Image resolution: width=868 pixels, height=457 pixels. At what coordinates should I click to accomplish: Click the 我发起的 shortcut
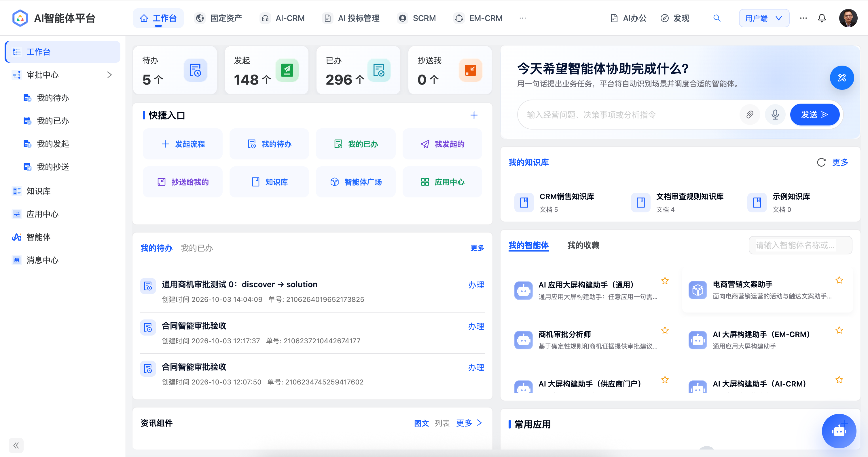pos(442,144)
